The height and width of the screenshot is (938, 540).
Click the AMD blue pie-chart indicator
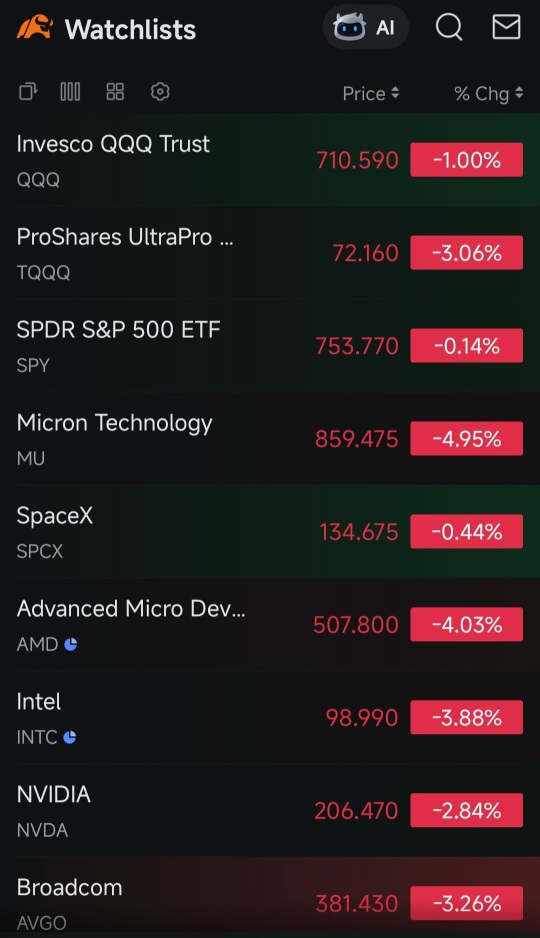tap(71, 644)
